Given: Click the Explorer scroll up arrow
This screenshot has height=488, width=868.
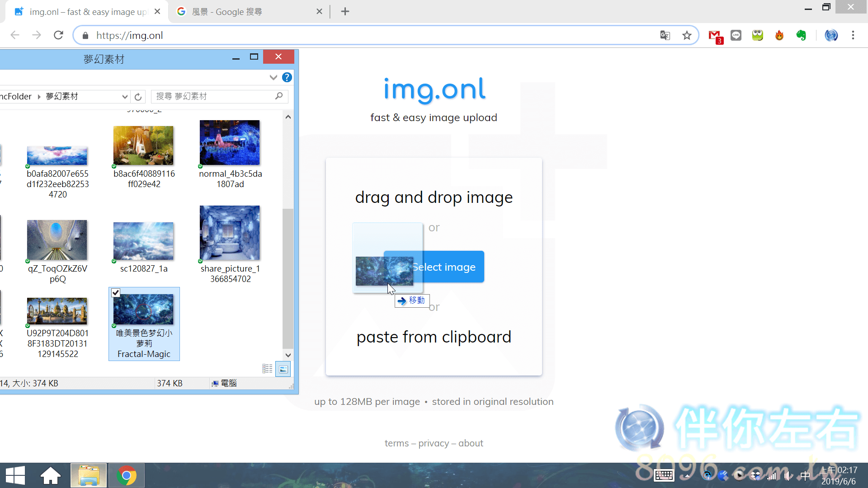Looking at the screenshot, I should [288, 117].
